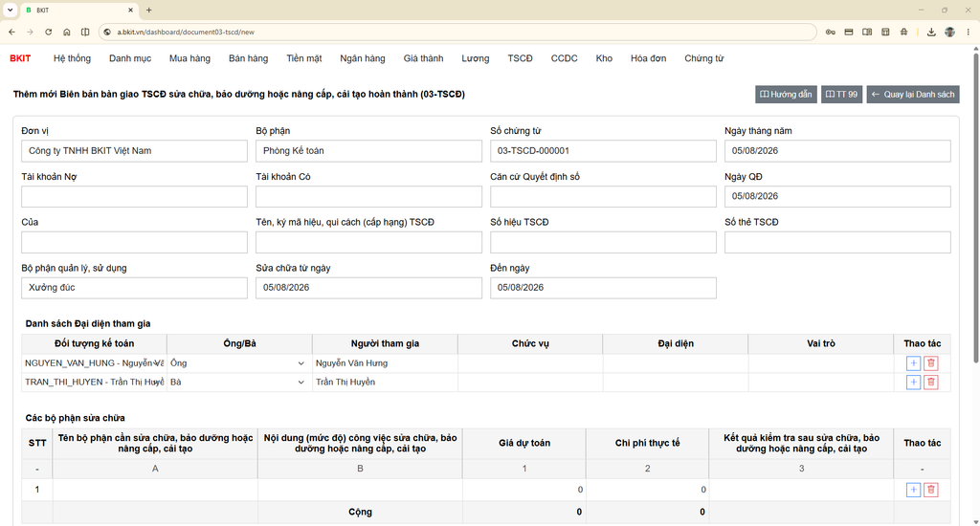980x526 pixels.
Task: Open the Ông/Bà dropdown showing Bà
Action: [x=239, y=382]
